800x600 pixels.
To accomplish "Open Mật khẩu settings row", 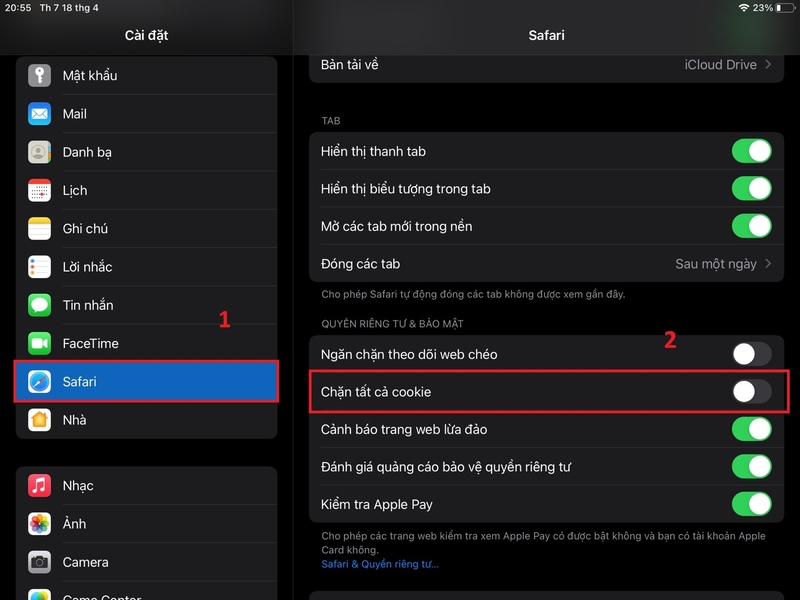I will tap(146, 76).
